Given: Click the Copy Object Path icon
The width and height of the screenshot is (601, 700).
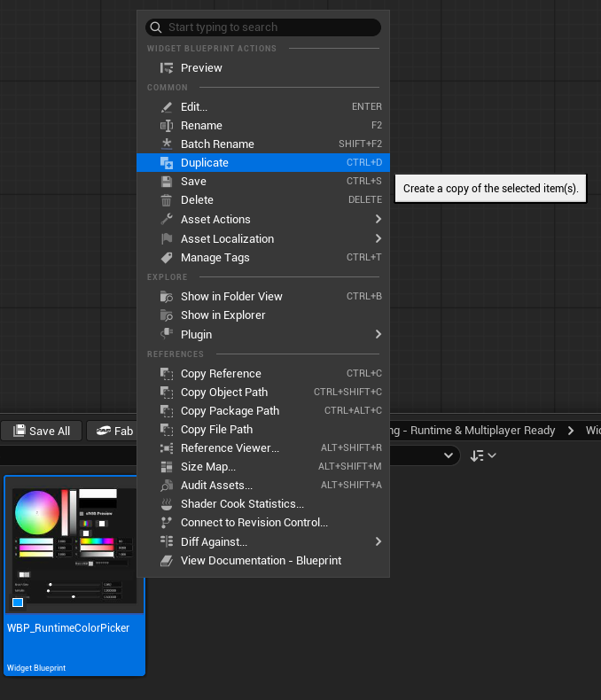Looking at the screenshot, I should 167,393.
